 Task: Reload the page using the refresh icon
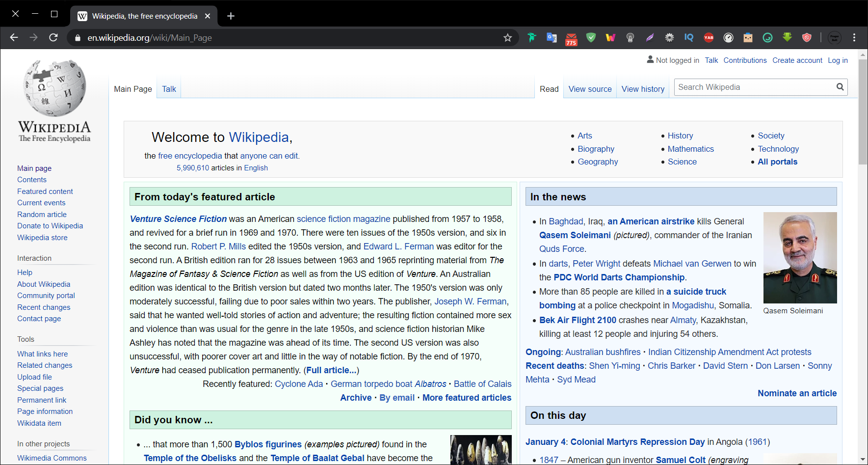(53, 38)
